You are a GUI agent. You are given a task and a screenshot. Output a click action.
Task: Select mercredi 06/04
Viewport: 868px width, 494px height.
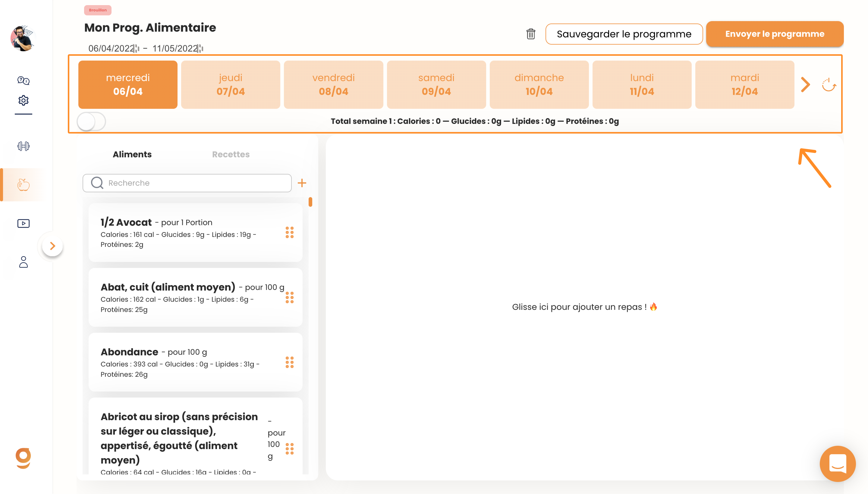pos(128,85)
